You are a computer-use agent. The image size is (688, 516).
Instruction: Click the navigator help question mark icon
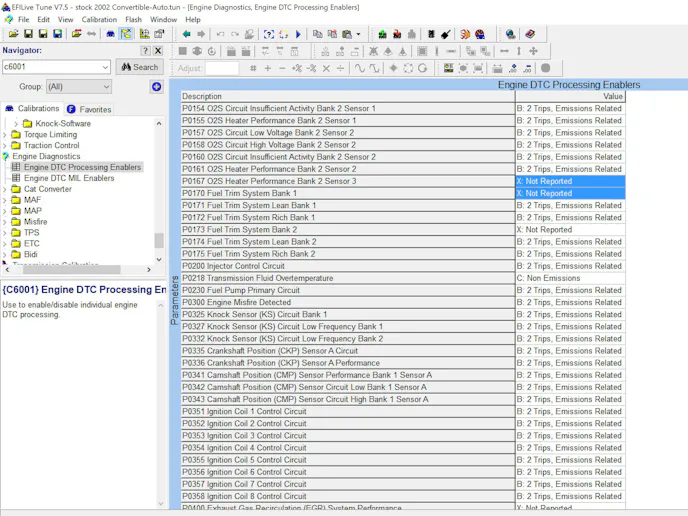tap(145, 51)
